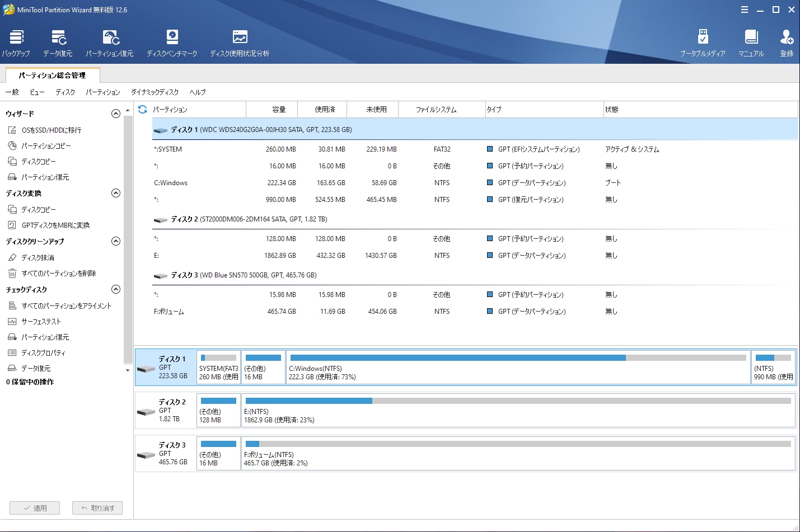This screenshot has width=800, height=532.
Task: Open the マニュアル manual
Action: [x=751, y=43]
